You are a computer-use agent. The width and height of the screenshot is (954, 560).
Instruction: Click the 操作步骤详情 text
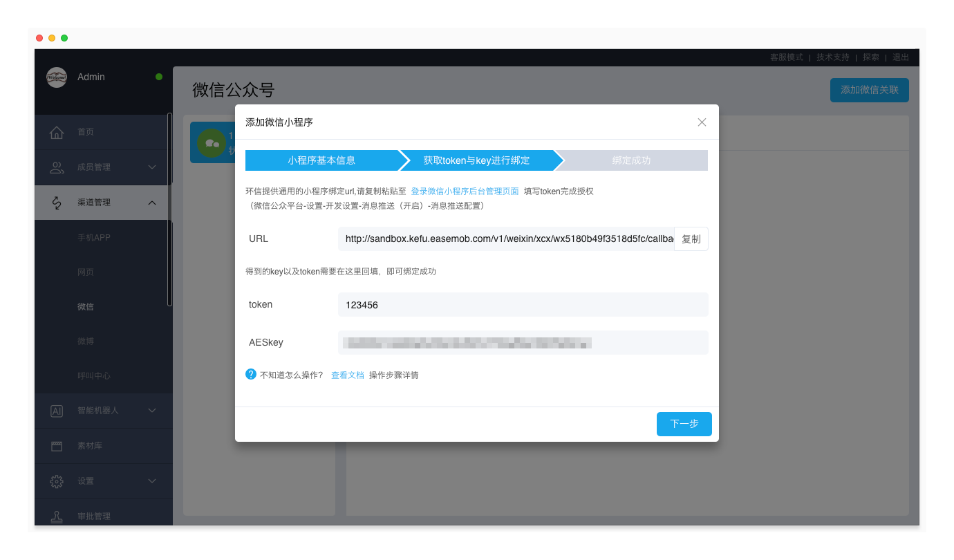[x=393, y=375]
